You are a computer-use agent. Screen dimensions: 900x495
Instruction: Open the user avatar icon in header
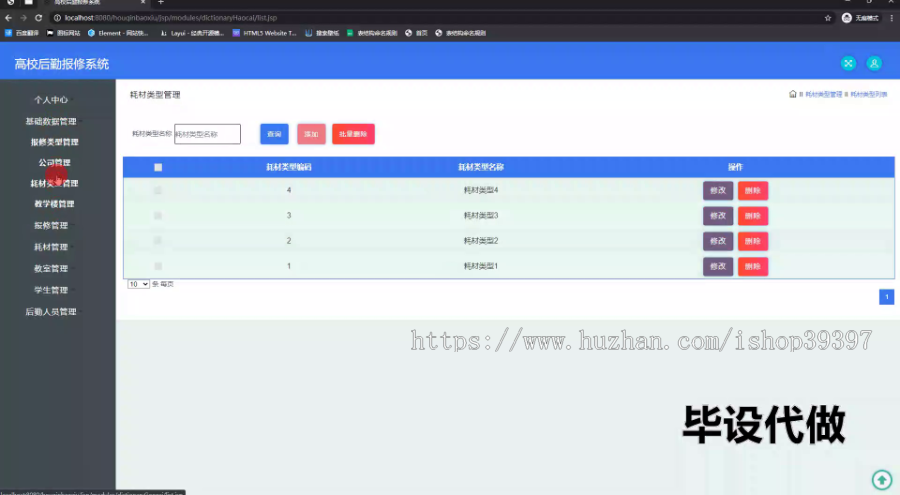(874, 64)
